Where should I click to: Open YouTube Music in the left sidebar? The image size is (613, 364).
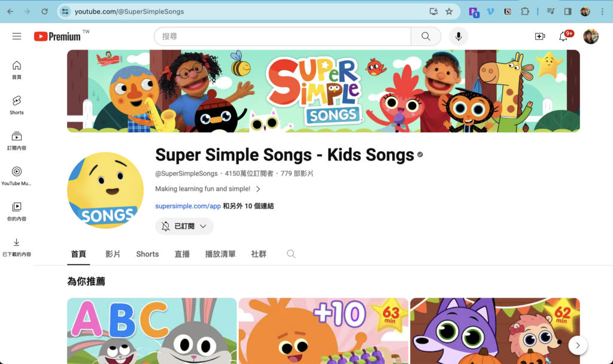[x=16, y=176]
